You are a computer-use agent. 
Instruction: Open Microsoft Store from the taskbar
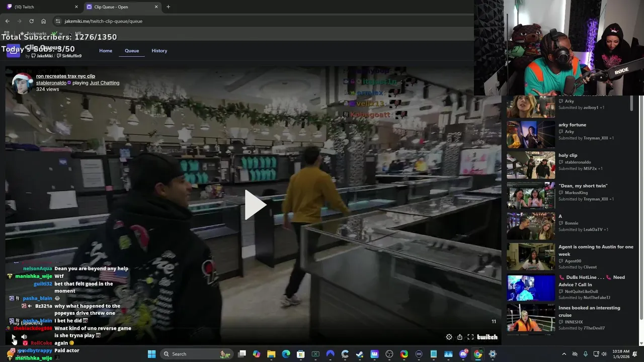click(301, 354)
